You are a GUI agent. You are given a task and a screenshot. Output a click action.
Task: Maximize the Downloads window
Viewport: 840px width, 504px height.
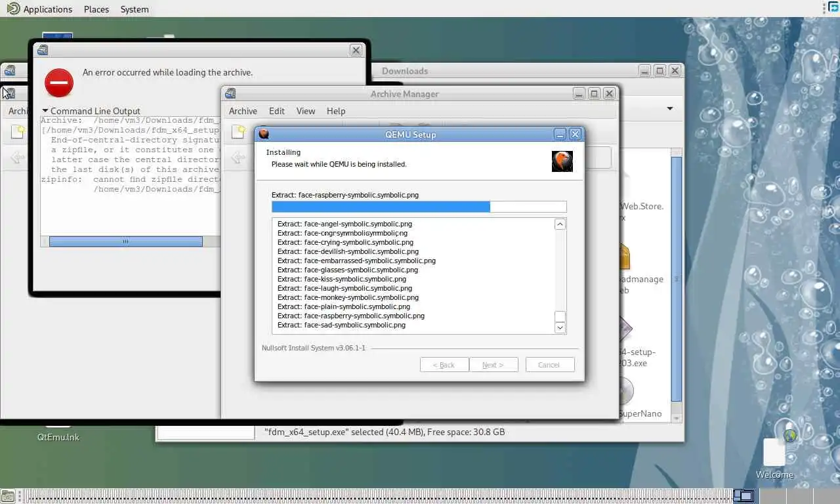coord(660,71)
